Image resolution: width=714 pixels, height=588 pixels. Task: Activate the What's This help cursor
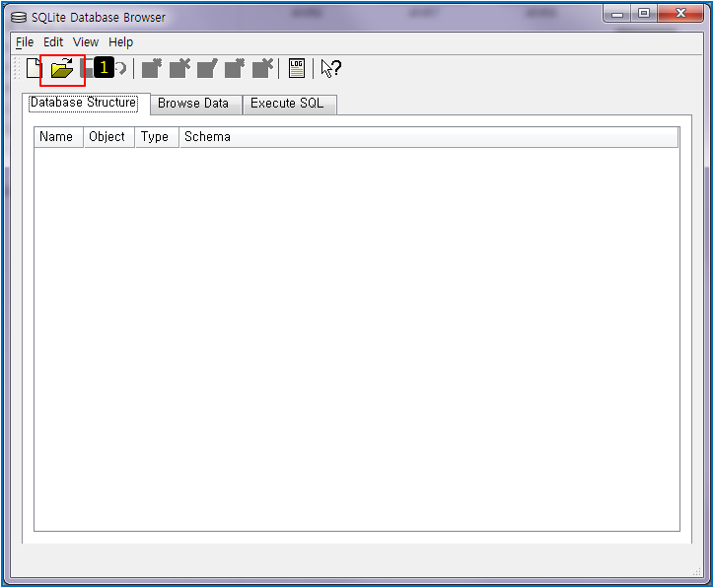tap(331, 68)
